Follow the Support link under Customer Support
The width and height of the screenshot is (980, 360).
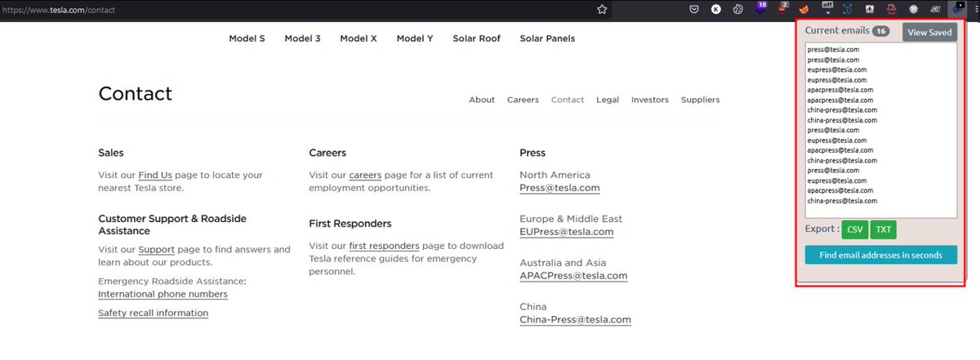pyautogui.click(x=156, y=249)
